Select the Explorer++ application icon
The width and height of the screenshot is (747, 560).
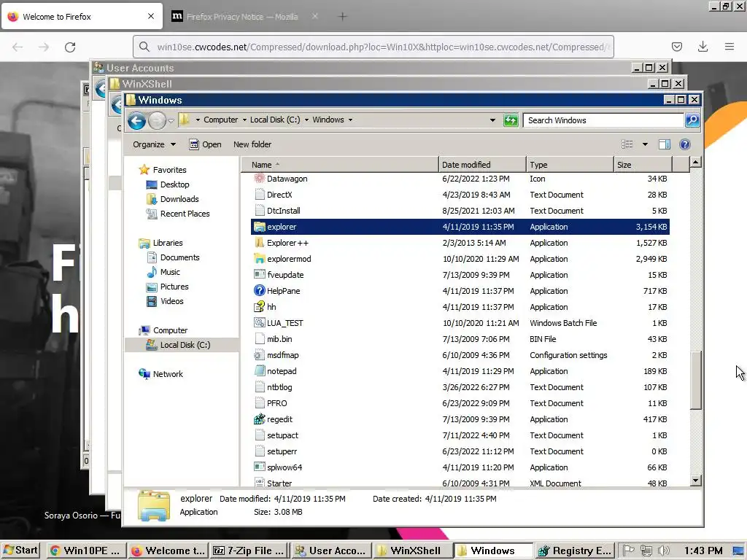pos(259,243)
